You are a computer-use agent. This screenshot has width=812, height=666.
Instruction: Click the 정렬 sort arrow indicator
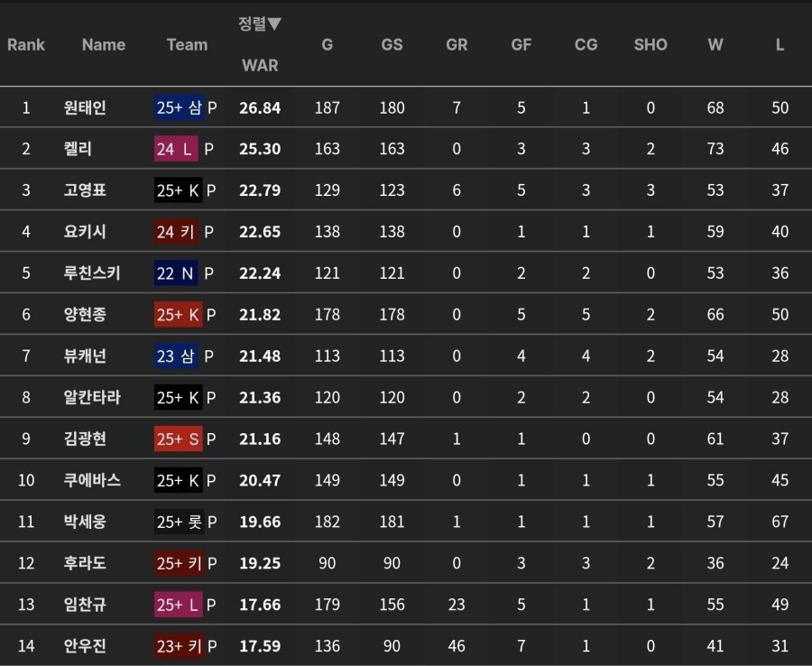(260, 24)
